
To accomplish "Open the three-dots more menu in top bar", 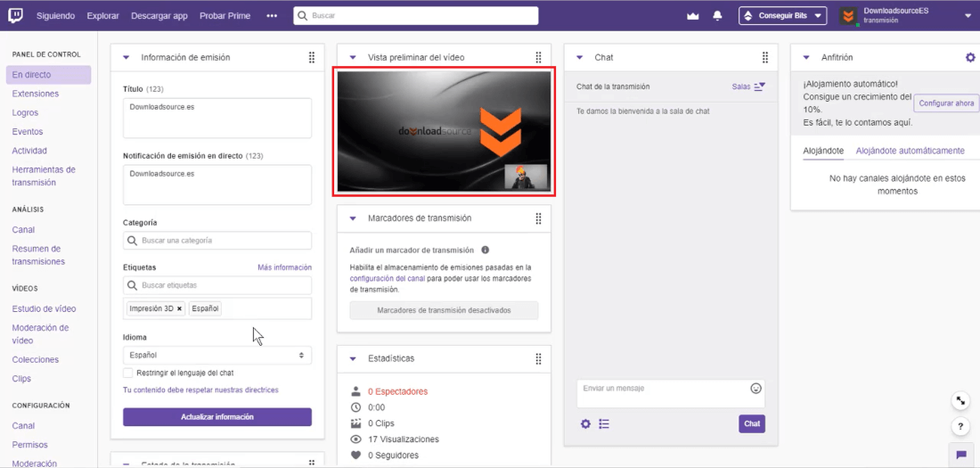I will (x=272, y=16).
